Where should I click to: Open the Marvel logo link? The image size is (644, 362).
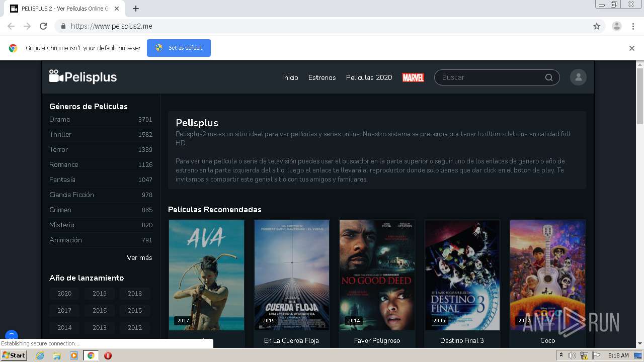(413, 77)
